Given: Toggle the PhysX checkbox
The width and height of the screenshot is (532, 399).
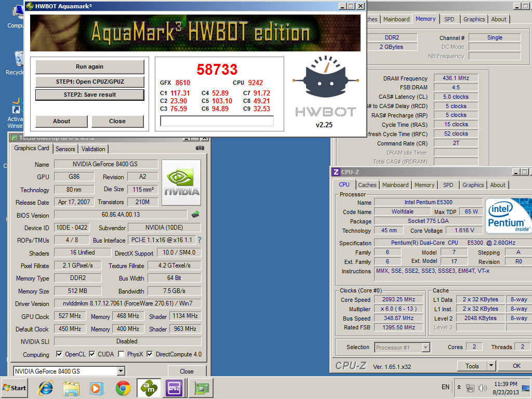Looking at the screenshot, I should (121, 354).
